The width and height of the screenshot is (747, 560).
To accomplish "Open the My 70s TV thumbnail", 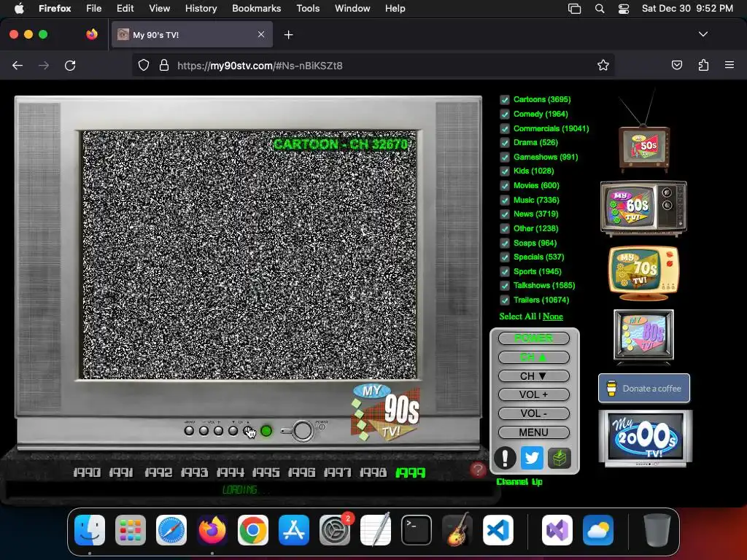I will coord(643,273).
